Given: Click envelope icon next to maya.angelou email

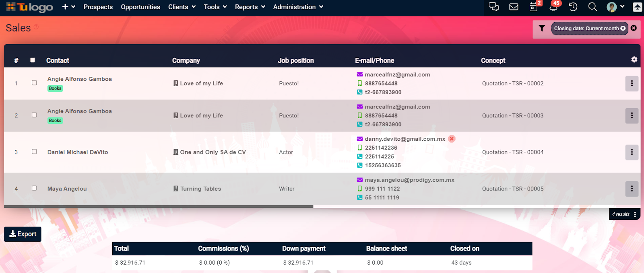Looking at the screenshot, I should pos(360,180).
